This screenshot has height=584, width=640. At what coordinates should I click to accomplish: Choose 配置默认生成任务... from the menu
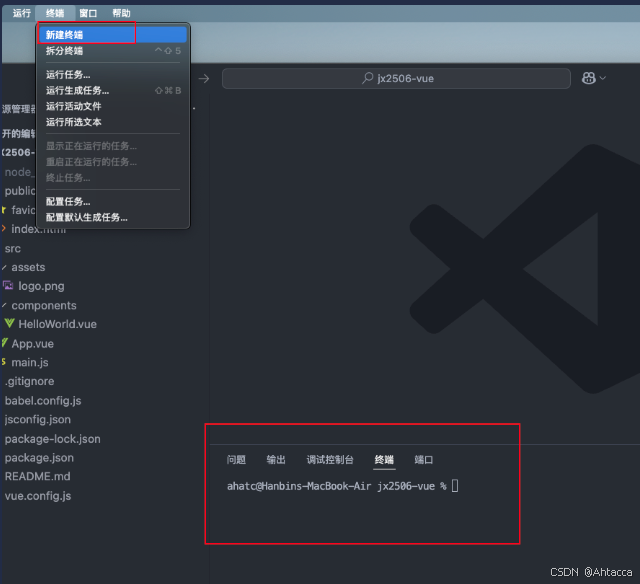[x=112, y=218]
